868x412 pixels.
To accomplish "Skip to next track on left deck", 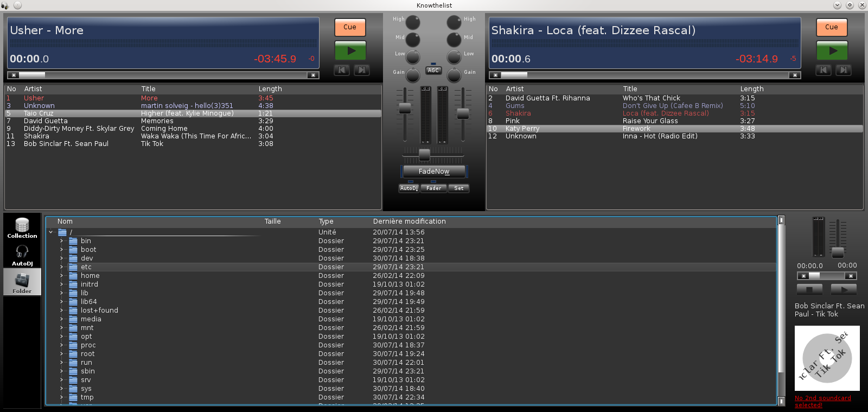I will [362, 69].
